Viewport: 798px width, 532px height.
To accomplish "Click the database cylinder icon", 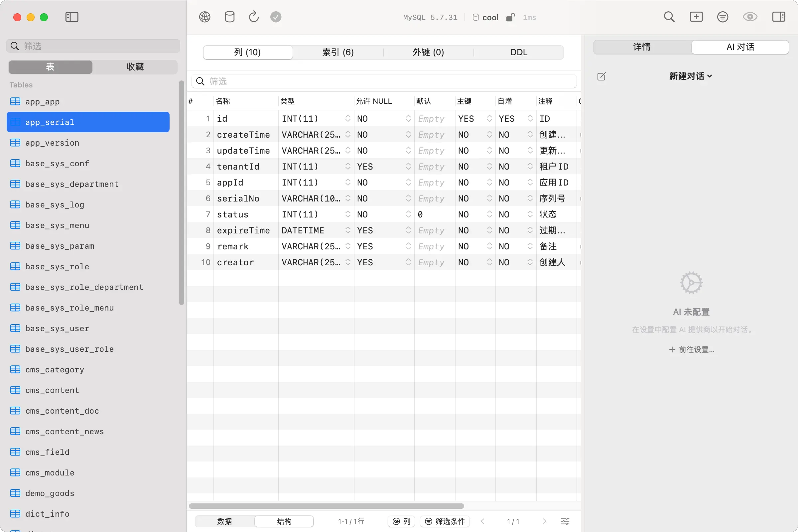I will (x=230, y=17).
